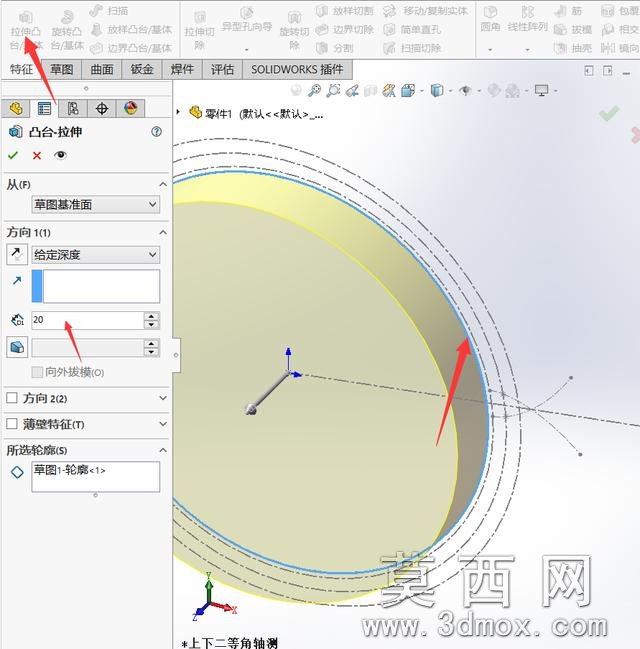Choose Lofted Cut (放样切割)
The image size is (640, 649).
point(344,11)
